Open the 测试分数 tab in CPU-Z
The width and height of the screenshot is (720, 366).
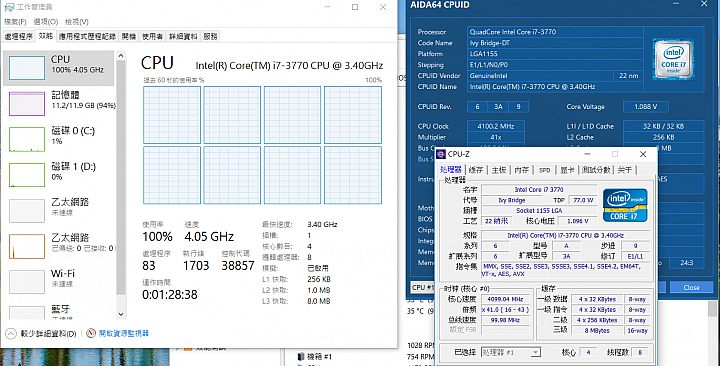click(x=596, y=170)
